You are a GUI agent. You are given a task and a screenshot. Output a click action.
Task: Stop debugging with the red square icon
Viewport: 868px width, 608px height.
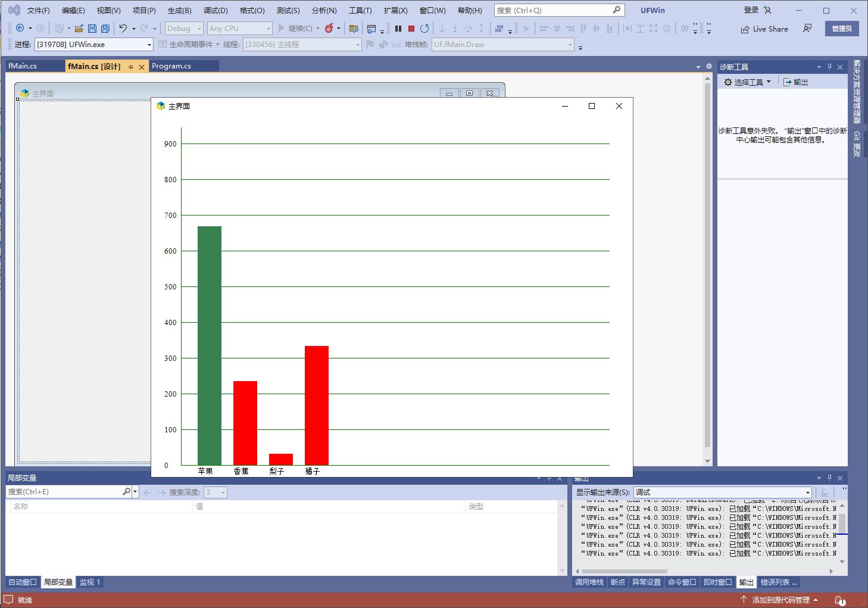[x=411, y=29]
